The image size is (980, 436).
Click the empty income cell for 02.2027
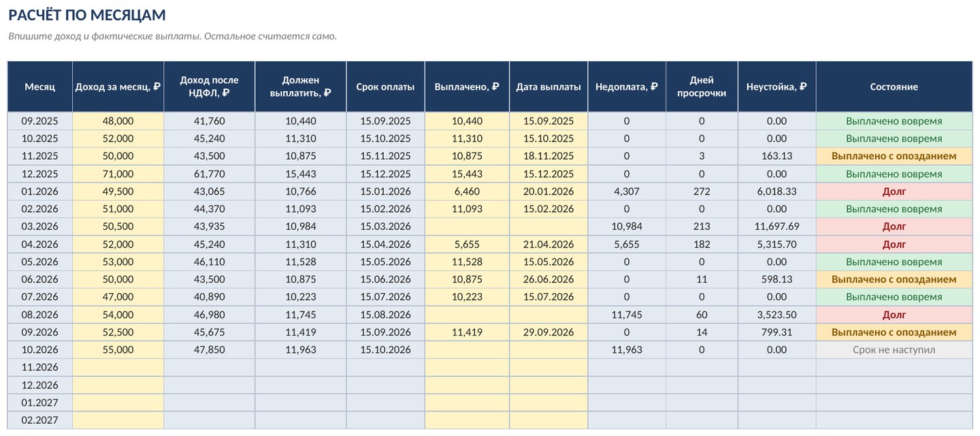pyautogui.click(x=118, y=420)
